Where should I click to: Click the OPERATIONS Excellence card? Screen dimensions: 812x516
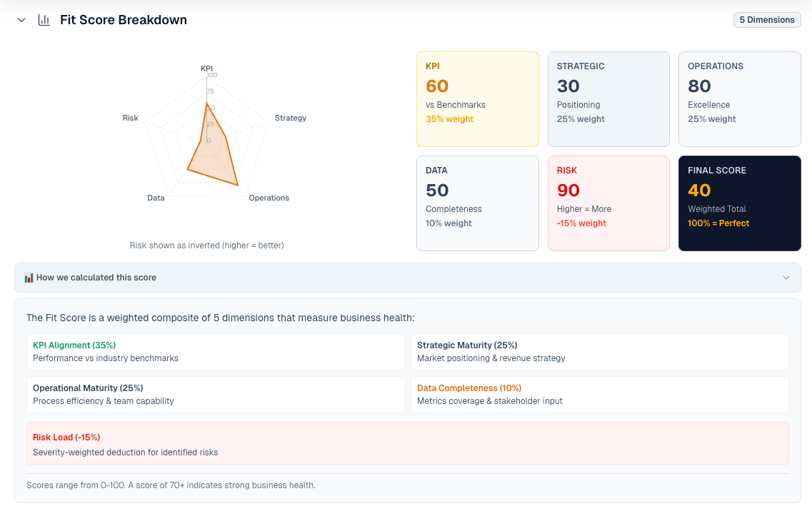[x=739, y=98]
